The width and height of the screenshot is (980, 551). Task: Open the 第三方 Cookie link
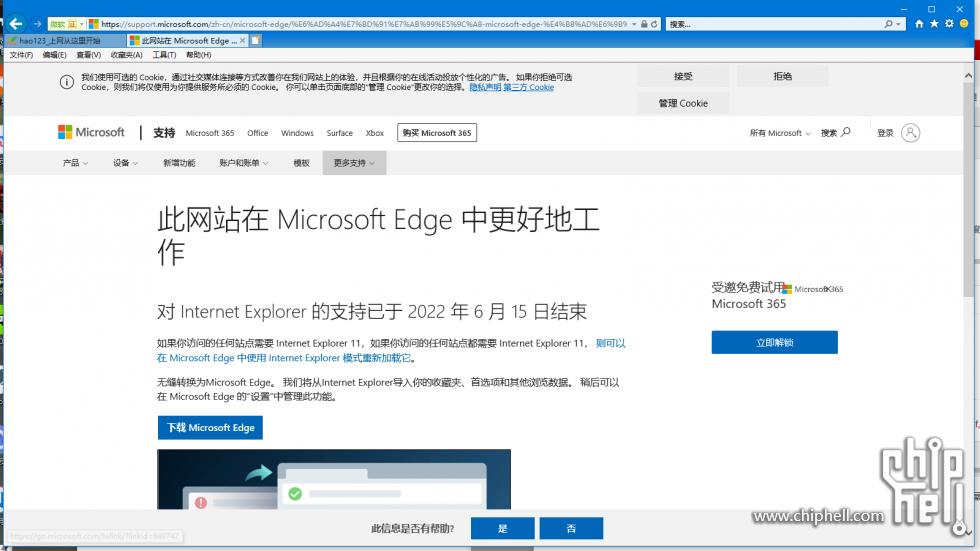pos(529,87)
